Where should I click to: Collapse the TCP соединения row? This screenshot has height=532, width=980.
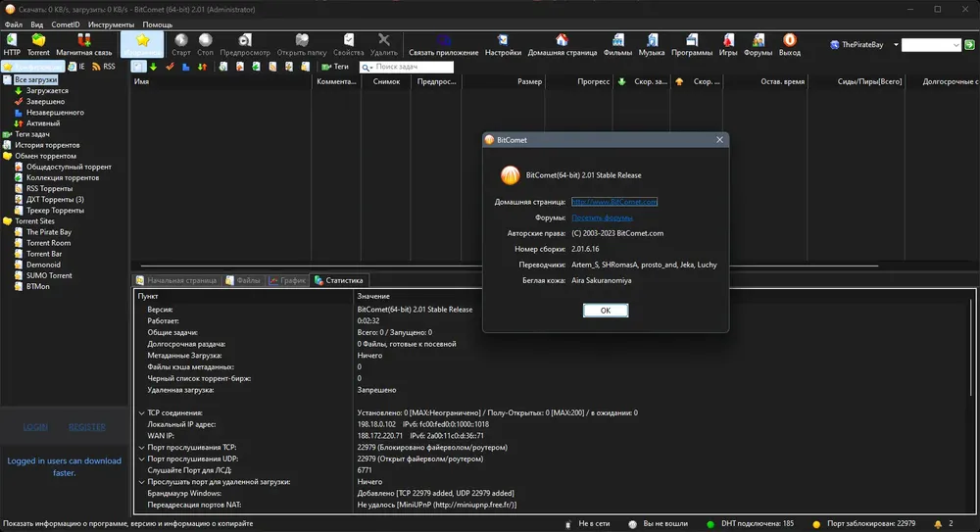[x=142, y=413]
